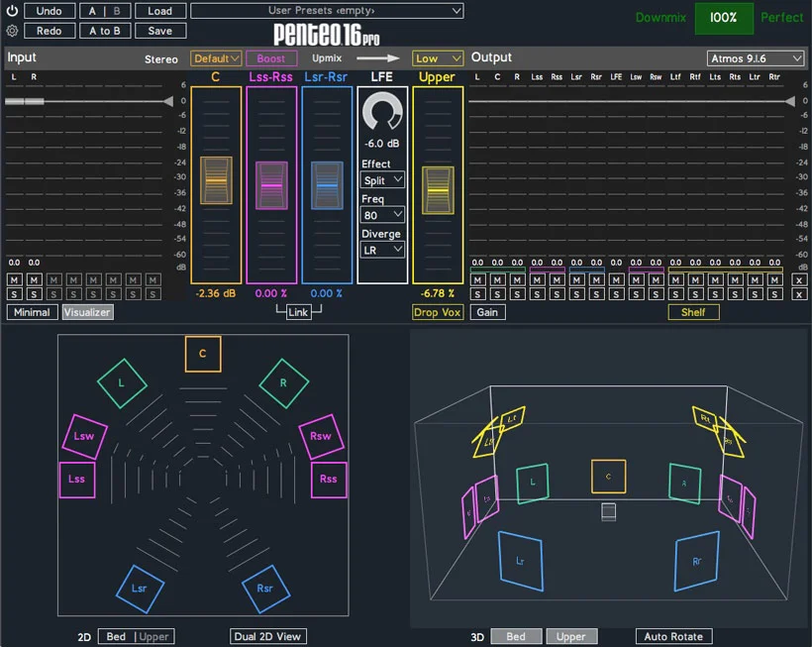The width and height of the screenshot is (812, 647).
Task: Open the Atmos 9.1.6 output format dropdown
Action: pos(756,58)
